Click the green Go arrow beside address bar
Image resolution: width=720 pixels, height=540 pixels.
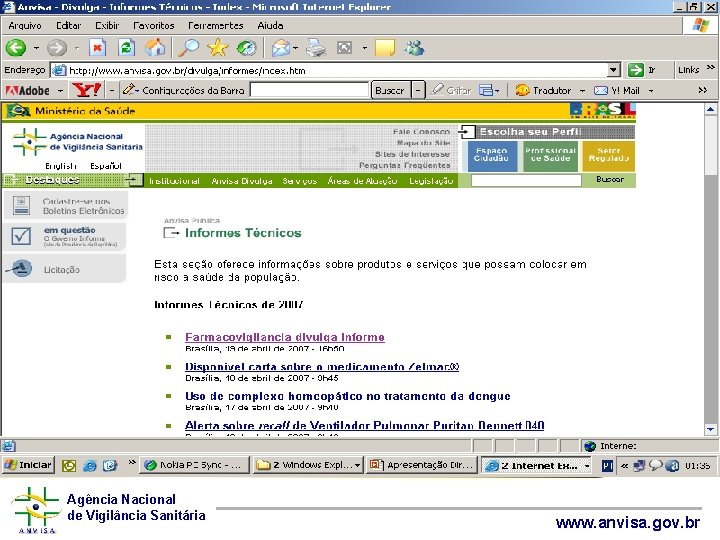[636, 70]
